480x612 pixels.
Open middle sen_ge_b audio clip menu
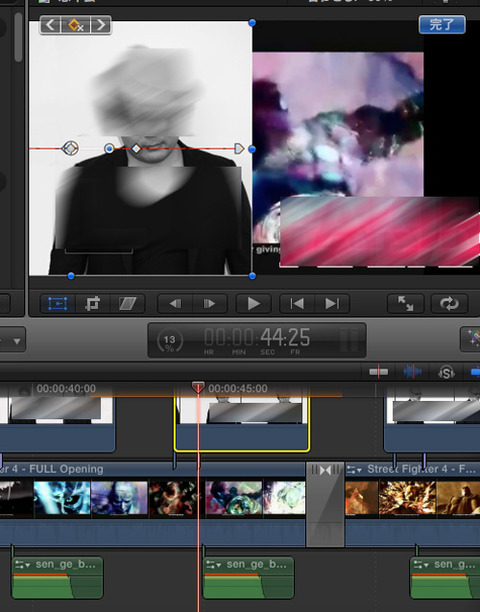214,565
